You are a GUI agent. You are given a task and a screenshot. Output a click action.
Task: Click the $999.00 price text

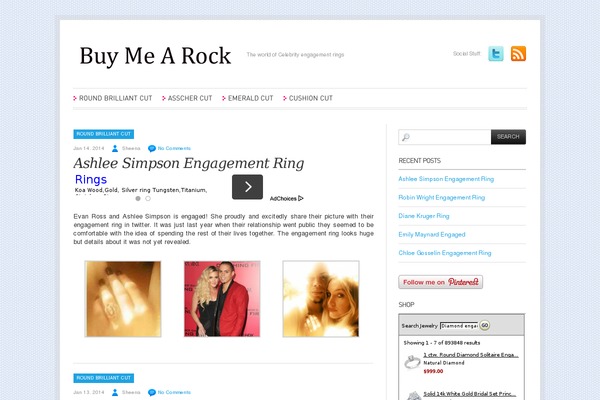pos(433,371)
